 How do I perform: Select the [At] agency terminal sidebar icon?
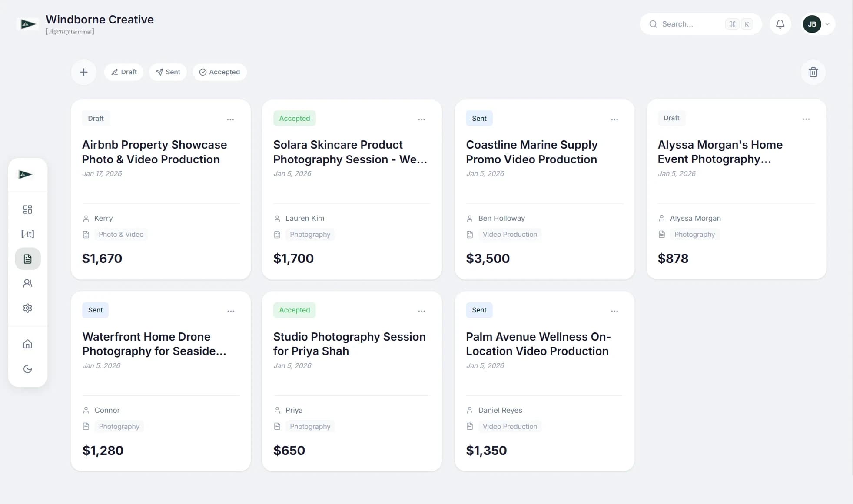27,234
